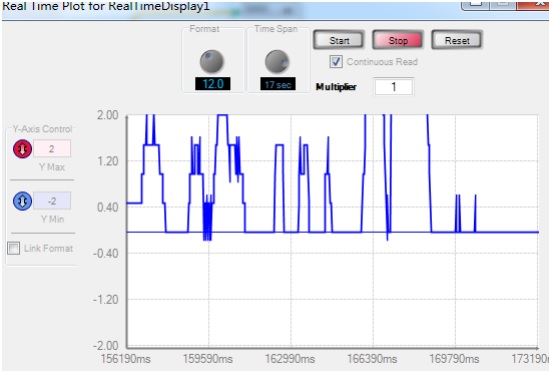Click the Multiplier input field

pyautogui.click(x=394, y=87)
